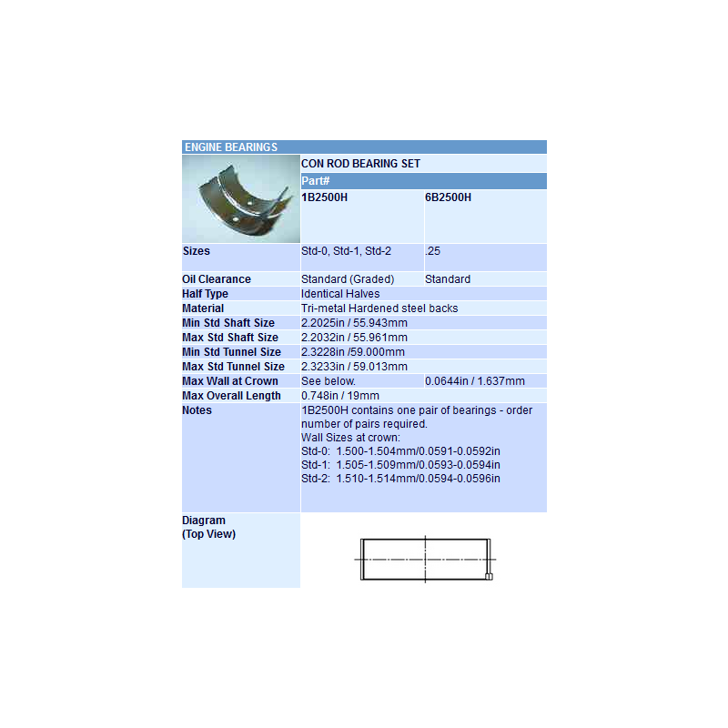Click the Std-2 wall size line in Notes
The image size is (728, 728).
pyautogui.click(x=400, y=479)
